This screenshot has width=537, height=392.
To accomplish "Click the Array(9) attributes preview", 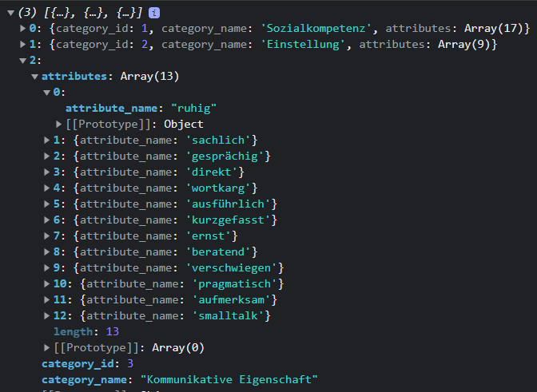I will (463, 45).
